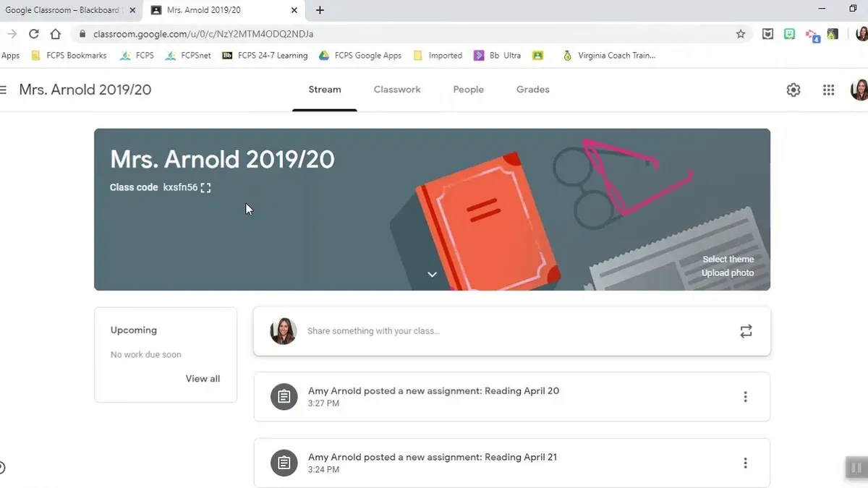Open assignment post Reading April 20
Image resolution: width=868 pixels, height=488 pixels.
tap(511, 397)
